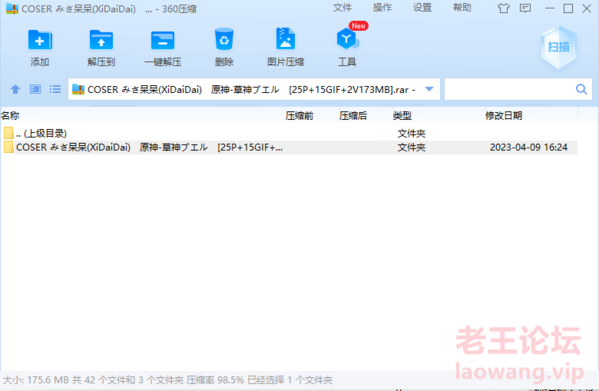Click the 扫描 scan hexagon button
599x391 pixels.
[559, 47]
